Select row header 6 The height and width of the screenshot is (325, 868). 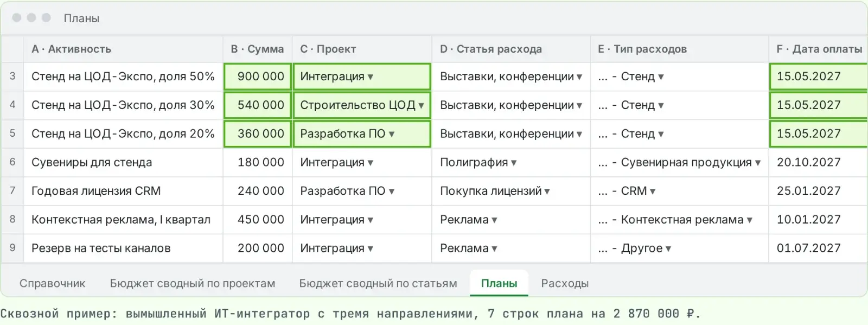pyautogui.click(x=12, y=162)
